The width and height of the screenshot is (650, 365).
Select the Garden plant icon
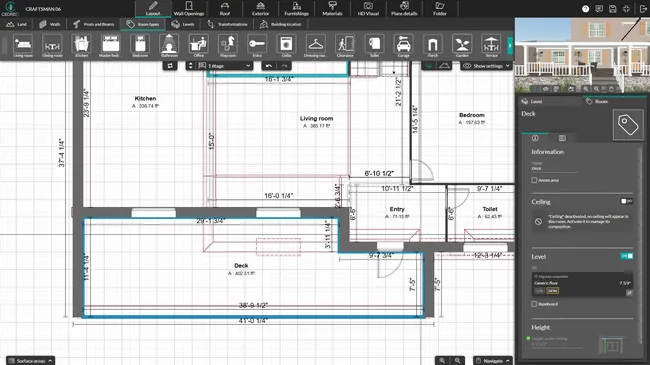coord(462,45)
